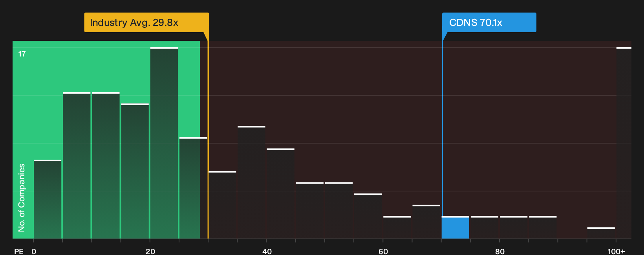This screenshot has width=644, height=255.
Task: Select the blue highlighted CDNS bar
Action: (x=456, y=227)
